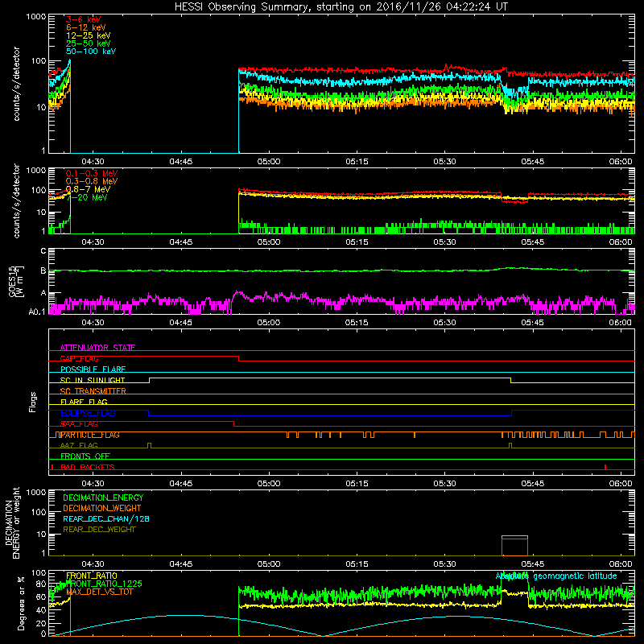Select the 12-25 keV legend entry
Image resolution: width=644 pixels, height=644 pixels.
click(88, 35)
